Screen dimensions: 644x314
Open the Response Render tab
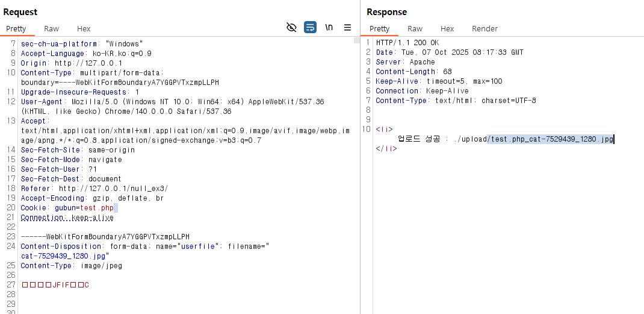tap(485, 29)
